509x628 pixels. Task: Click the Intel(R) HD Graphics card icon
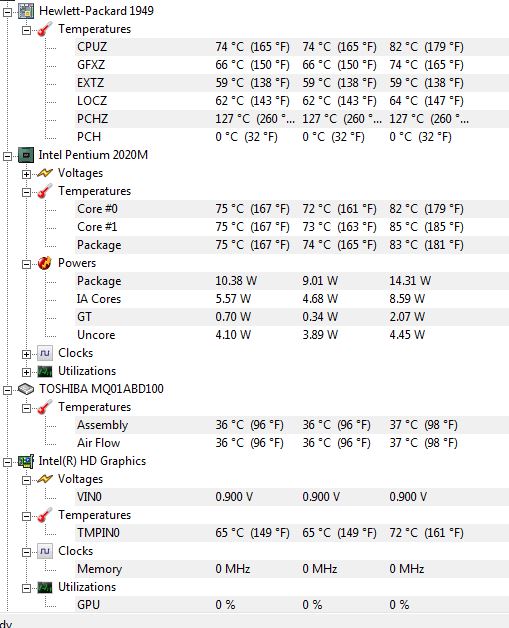pyautogui.click(x=26, y=462)
